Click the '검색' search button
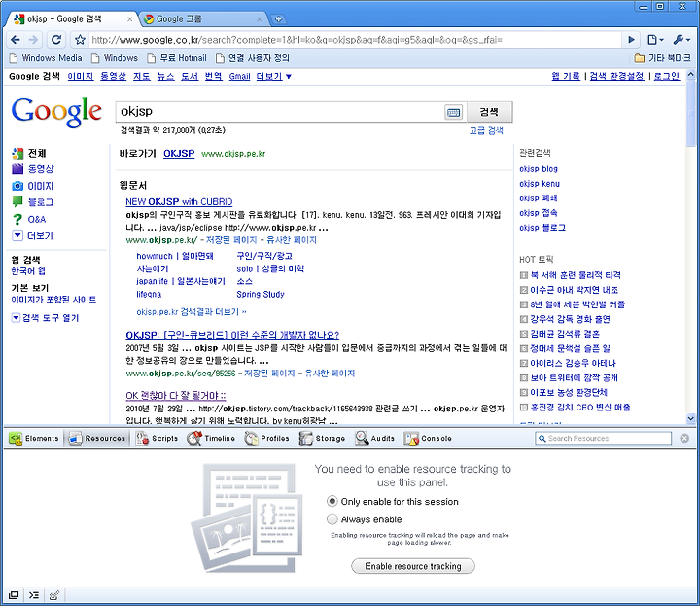 tap(489, 112)
